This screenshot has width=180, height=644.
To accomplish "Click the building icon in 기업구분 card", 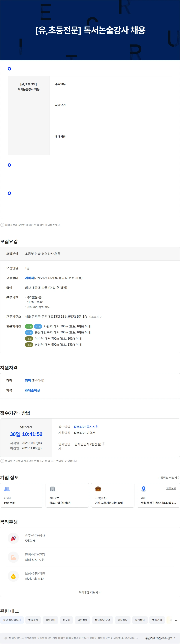I will [52, 489].
